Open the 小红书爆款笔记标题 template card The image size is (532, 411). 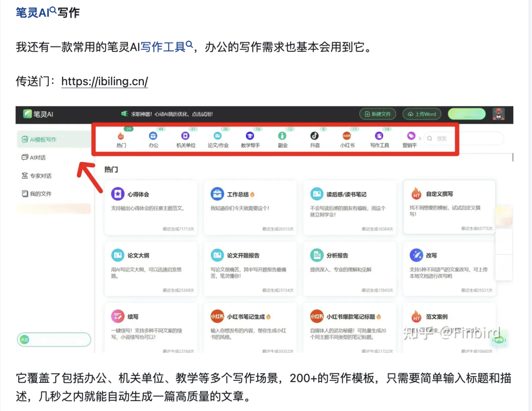pos(349,328)
